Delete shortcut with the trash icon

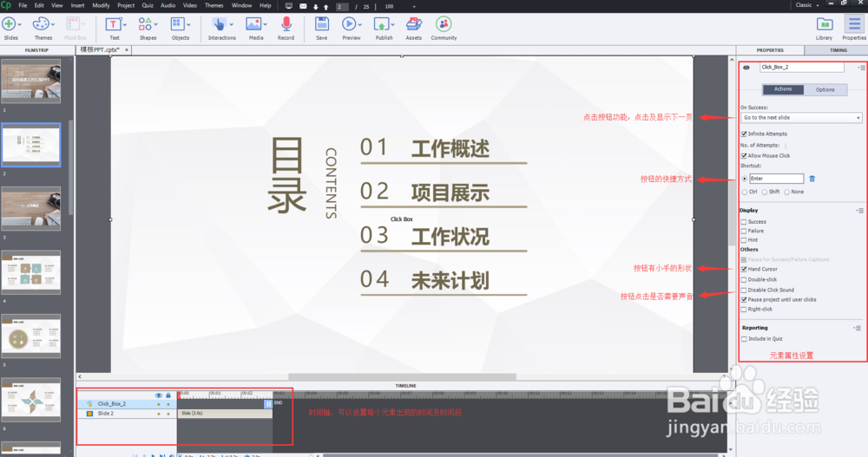click(812, 179)
